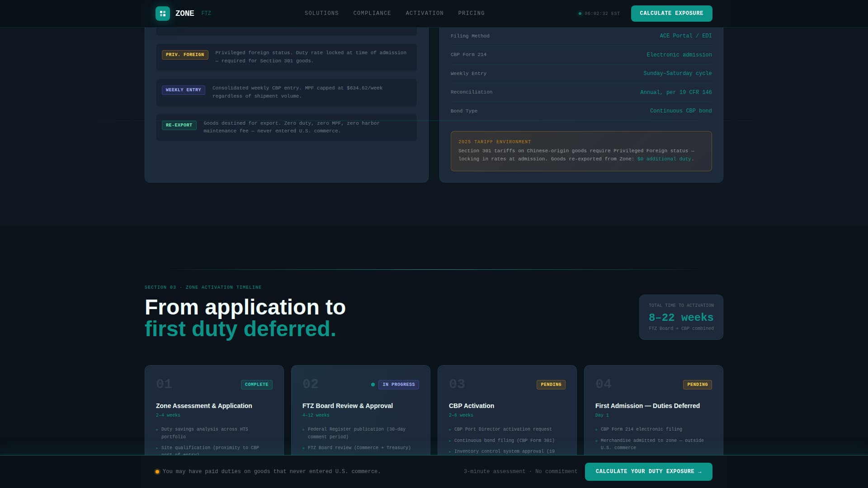Select the WEEKLY ENTRY badge

pos(183,90)
